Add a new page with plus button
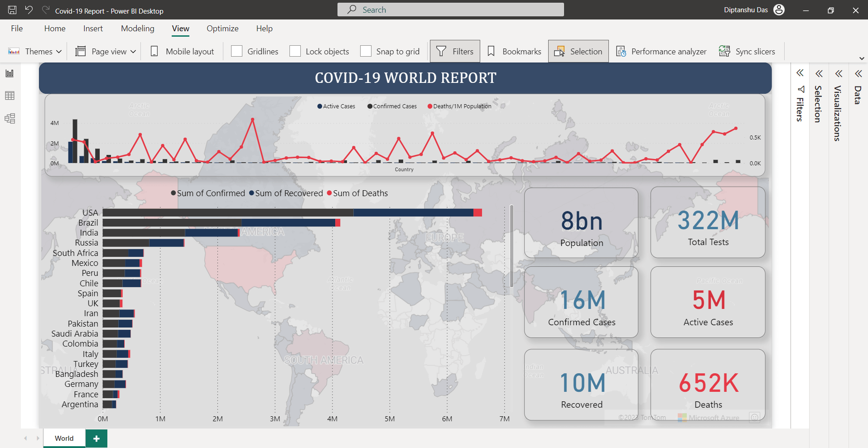 click(x=96, y=438)
